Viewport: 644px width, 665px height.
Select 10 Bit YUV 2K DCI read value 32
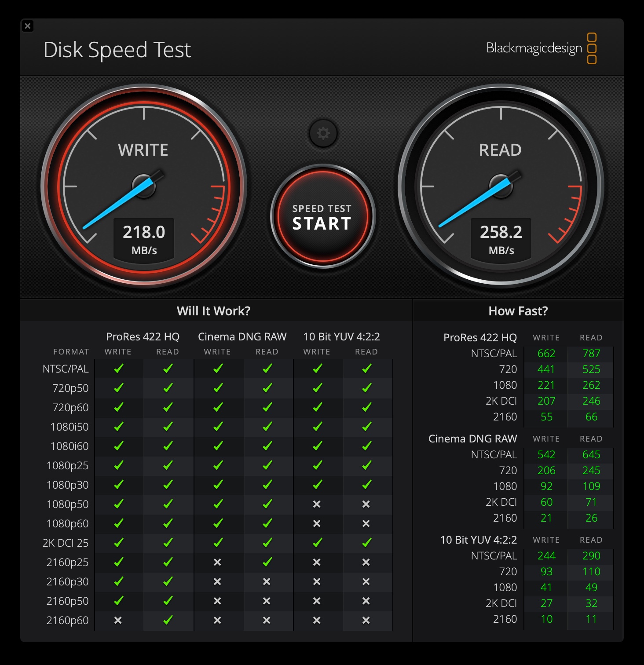(591, 603)
